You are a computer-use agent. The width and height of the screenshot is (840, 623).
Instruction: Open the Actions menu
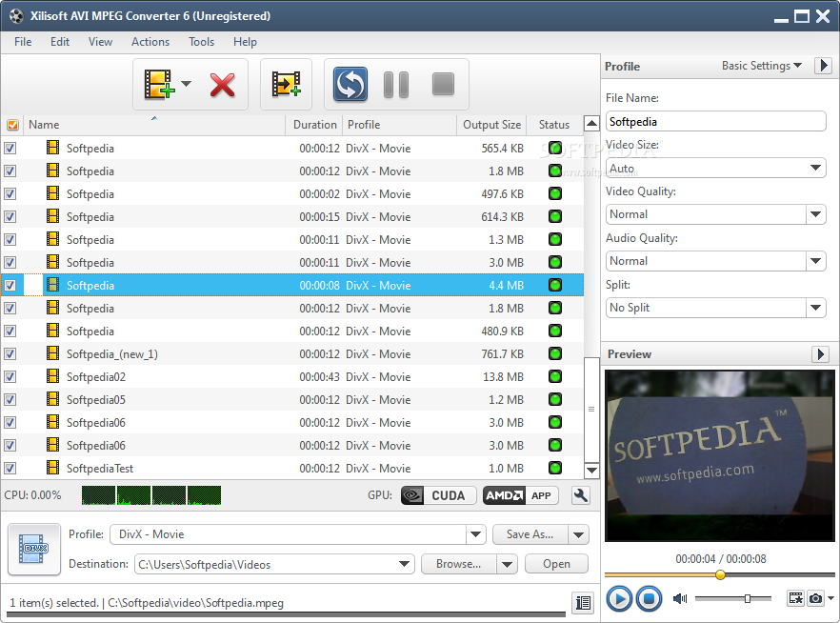point(150,42)
